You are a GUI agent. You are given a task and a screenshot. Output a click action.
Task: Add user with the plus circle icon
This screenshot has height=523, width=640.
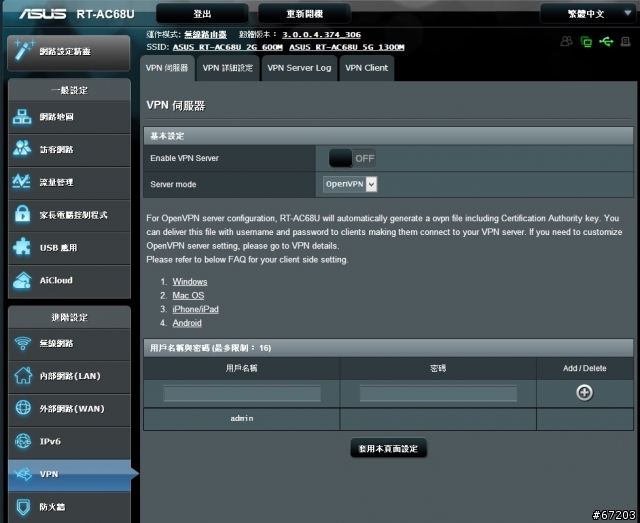584,393
